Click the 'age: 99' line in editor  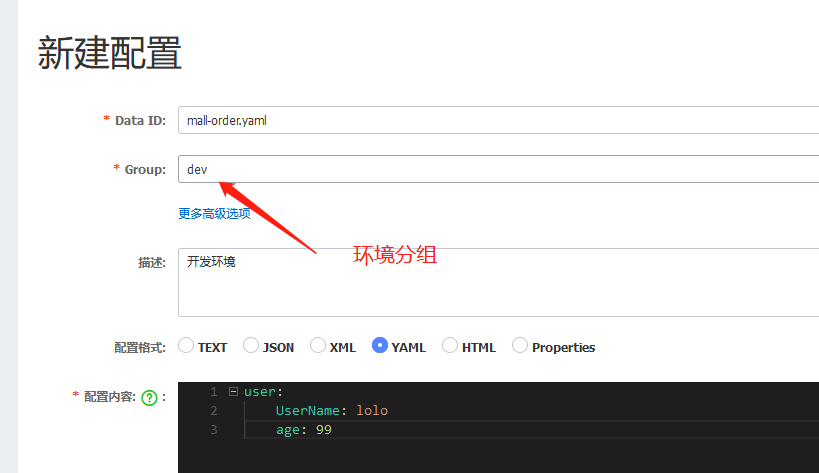tap(304, 430)
